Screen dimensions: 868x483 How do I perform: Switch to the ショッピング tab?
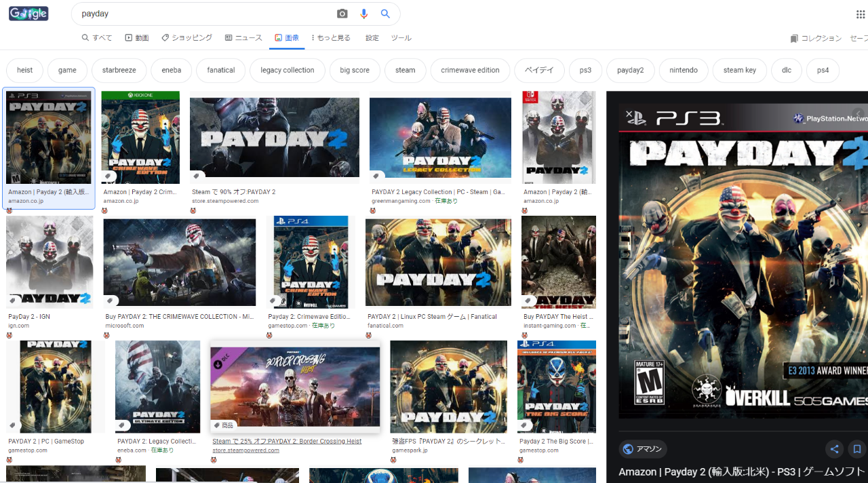[x=186, y=38]
